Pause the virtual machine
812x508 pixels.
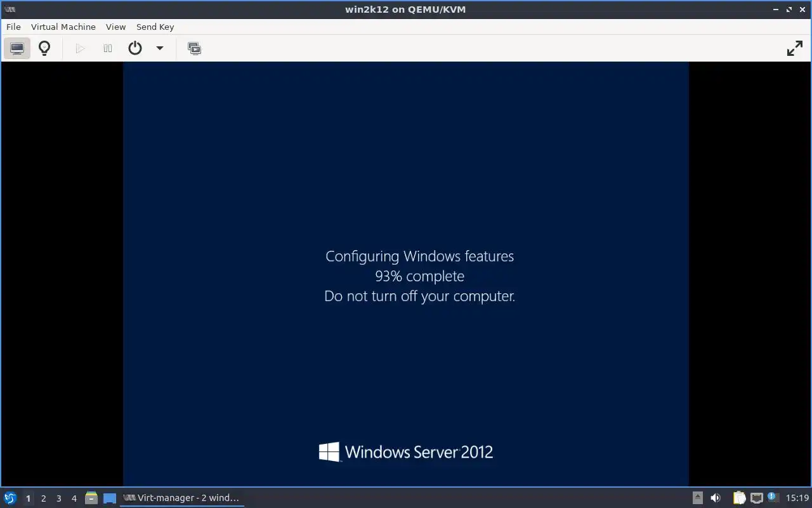click(x=108, y=48)
